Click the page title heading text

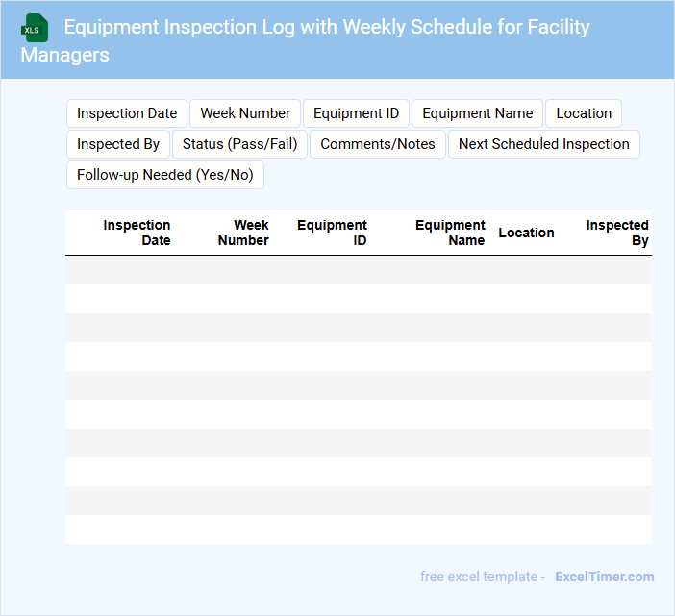point(327,27)
